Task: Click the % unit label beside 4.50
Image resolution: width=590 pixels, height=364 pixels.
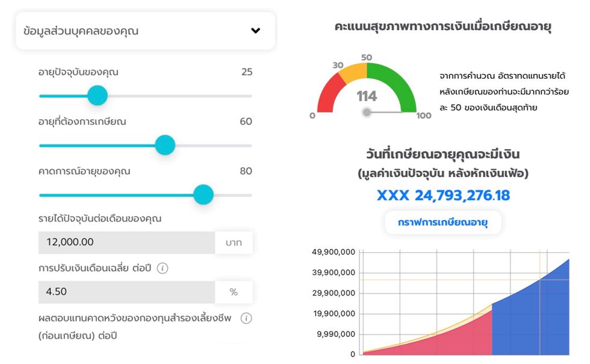Action: (234, 292)
